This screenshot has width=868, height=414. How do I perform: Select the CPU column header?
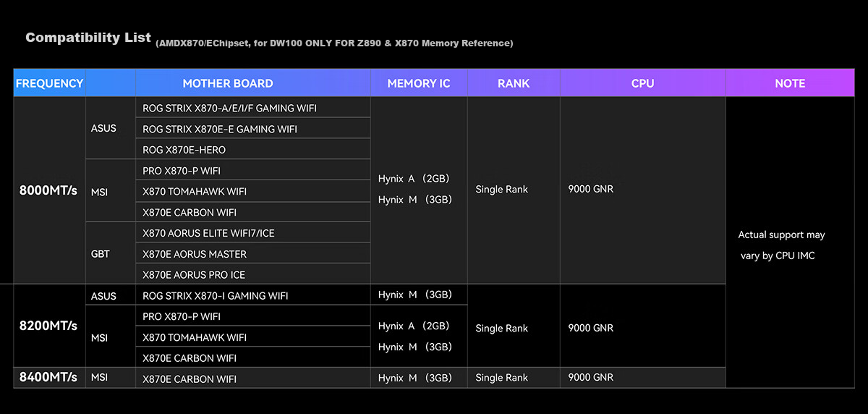(642, 83)
